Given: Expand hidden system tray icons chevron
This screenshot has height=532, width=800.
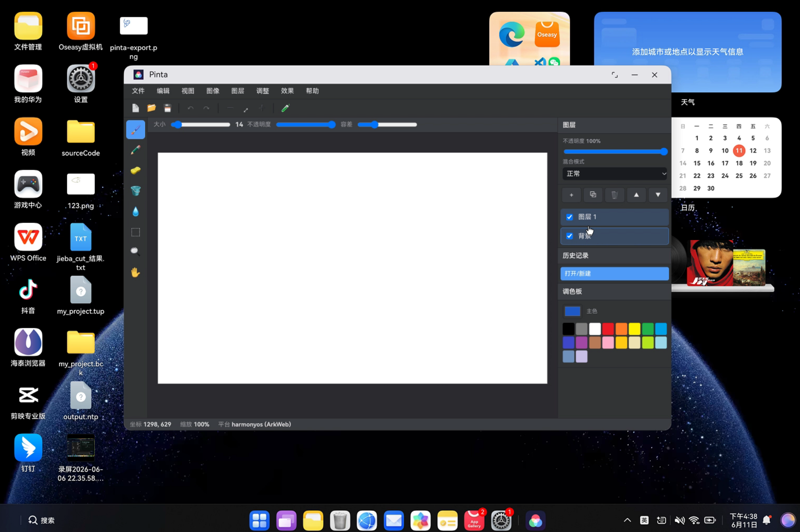Looking at the screenshot, I should [x=627, y=520].
